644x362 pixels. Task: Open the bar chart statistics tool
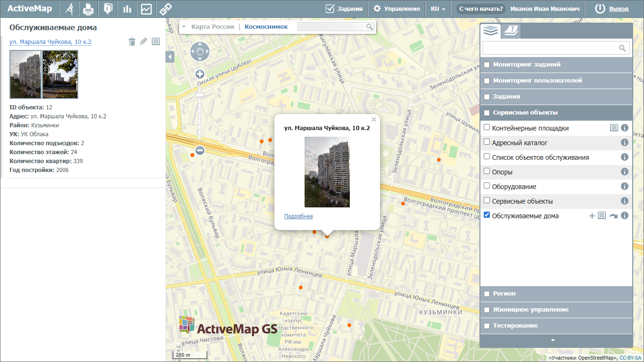pos(127,8)
